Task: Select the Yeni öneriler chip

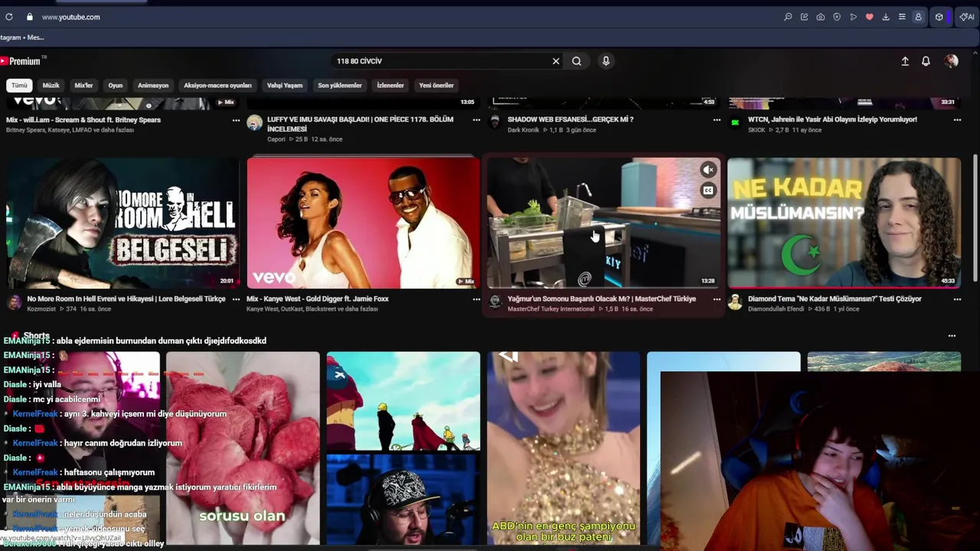Action: coord(436,86)
